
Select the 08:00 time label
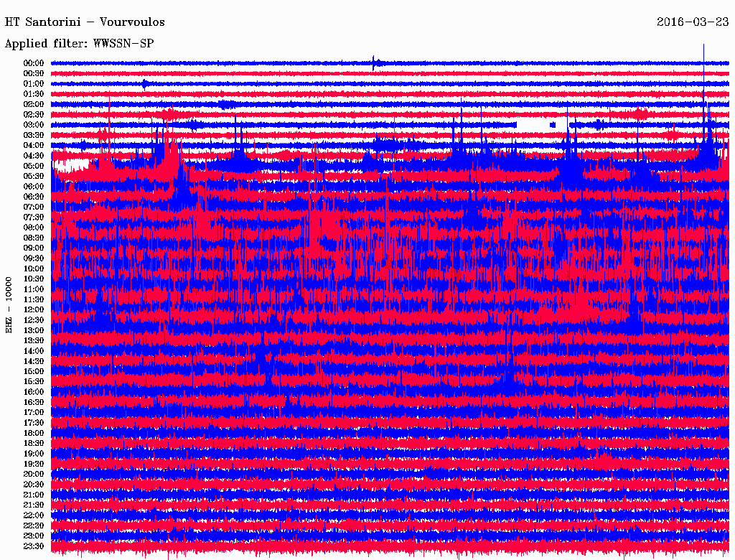pos(34,228)
